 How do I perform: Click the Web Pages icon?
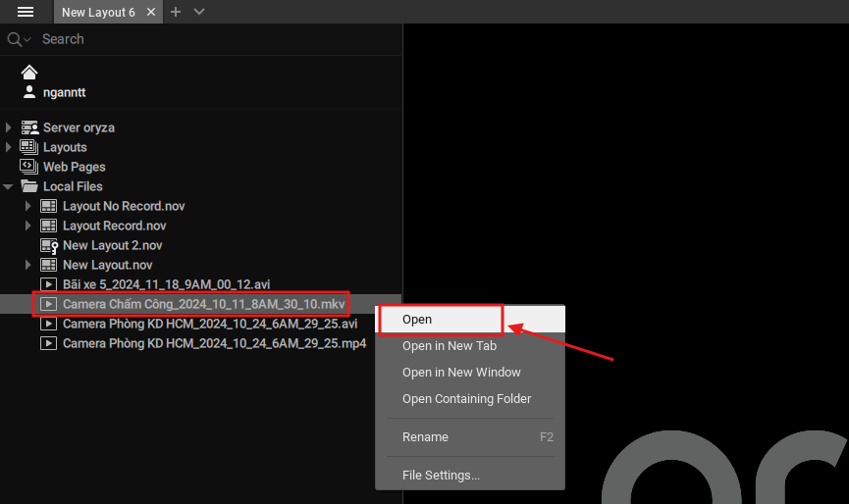pos(29,167)
